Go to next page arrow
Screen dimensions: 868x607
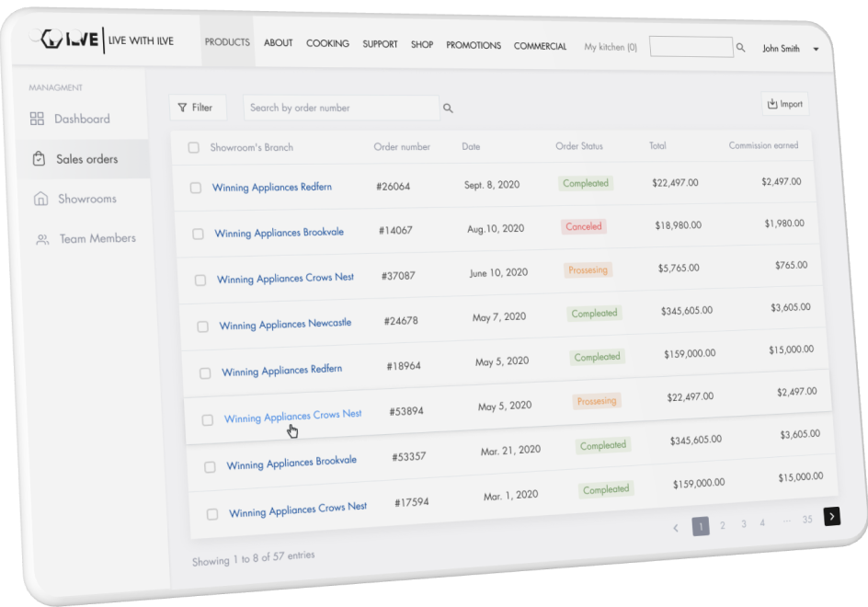[832, 516]
